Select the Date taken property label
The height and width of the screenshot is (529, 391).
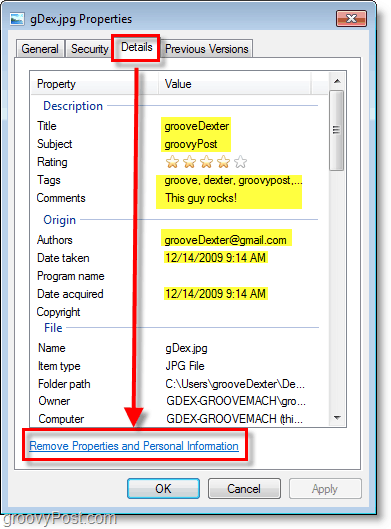coord(63,258)
